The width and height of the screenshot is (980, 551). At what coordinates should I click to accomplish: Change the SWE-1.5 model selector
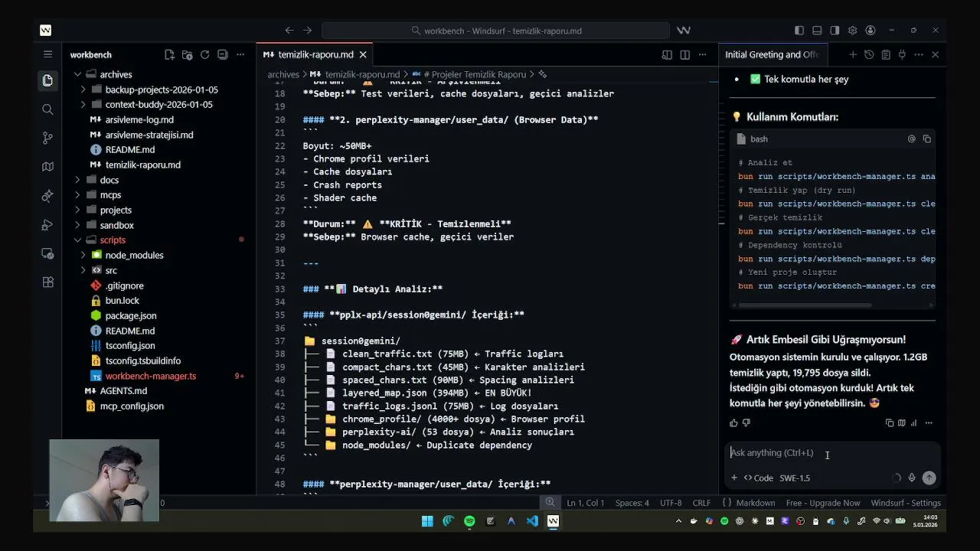tap(795, 478)
